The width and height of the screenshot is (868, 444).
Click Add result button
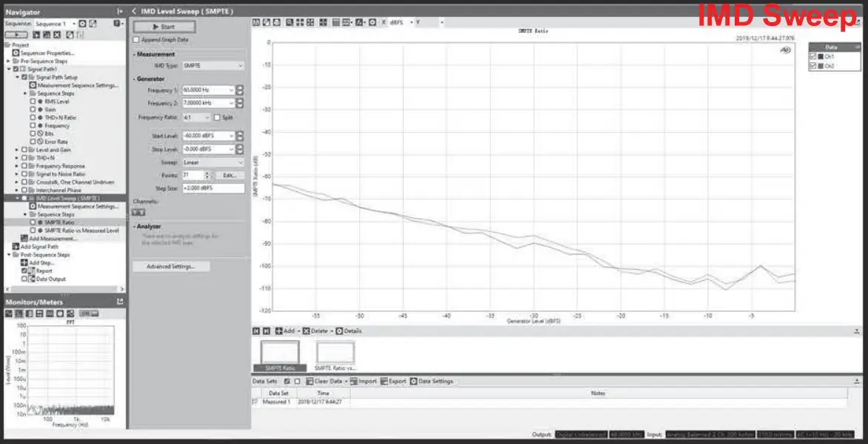(286, 331)
